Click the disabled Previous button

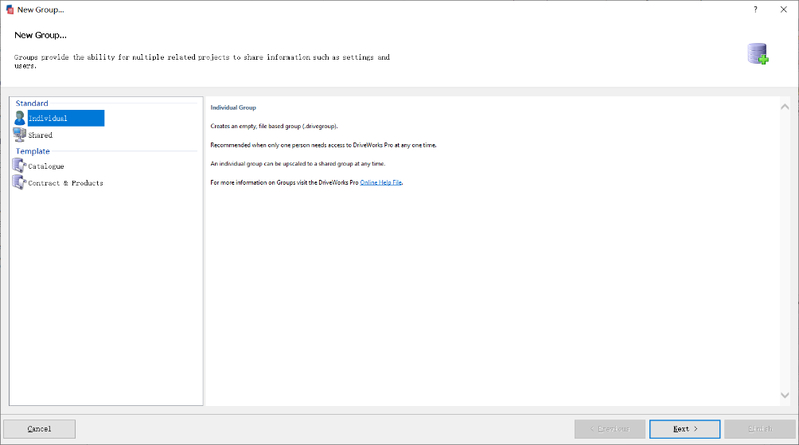click(x=610, y=429)
